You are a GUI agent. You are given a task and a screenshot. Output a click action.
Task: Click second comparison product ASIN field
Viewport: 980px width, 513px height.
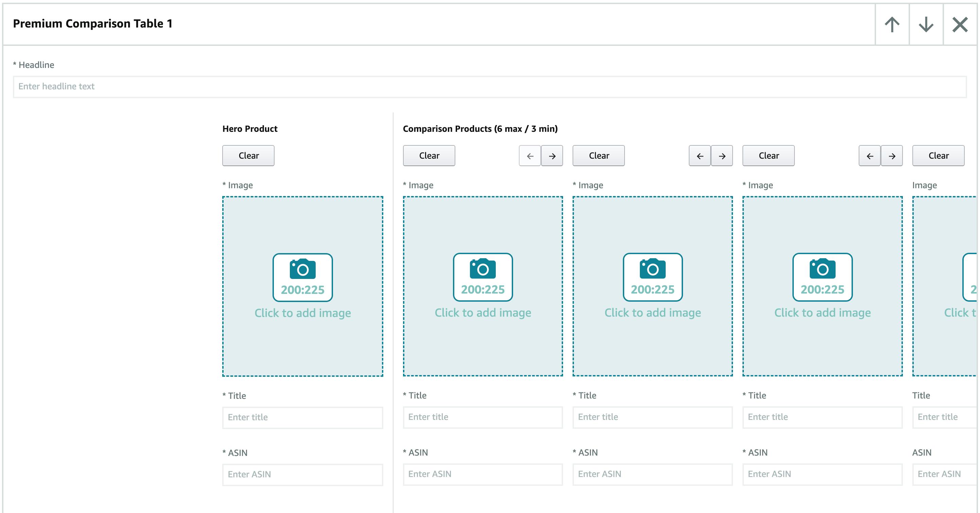point(652,474)
